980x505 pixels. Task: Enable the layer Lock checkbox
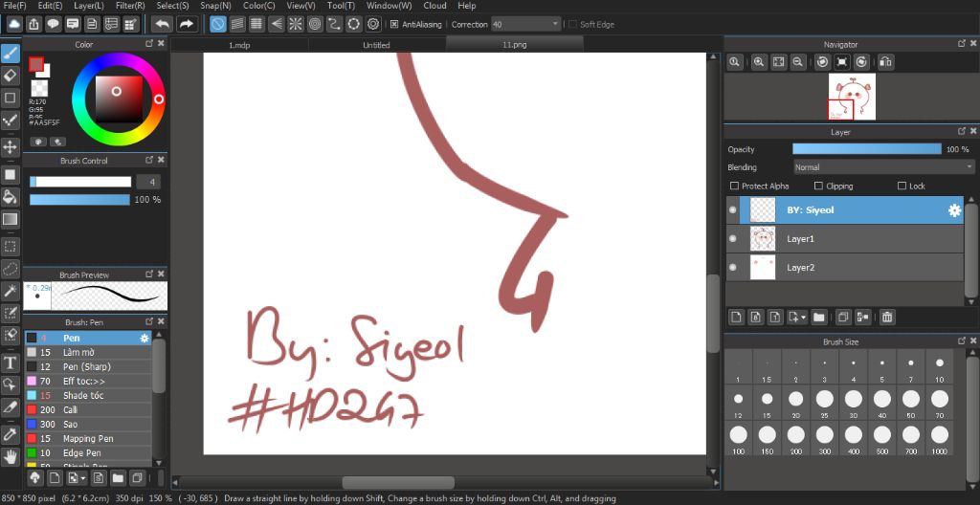[902, 187]
